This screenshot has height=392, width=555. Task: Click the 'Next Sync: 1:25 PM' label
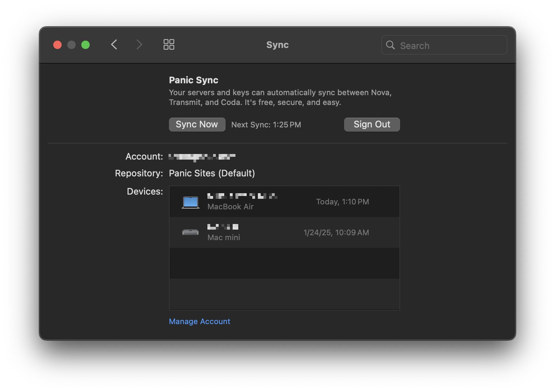(266, 125)
